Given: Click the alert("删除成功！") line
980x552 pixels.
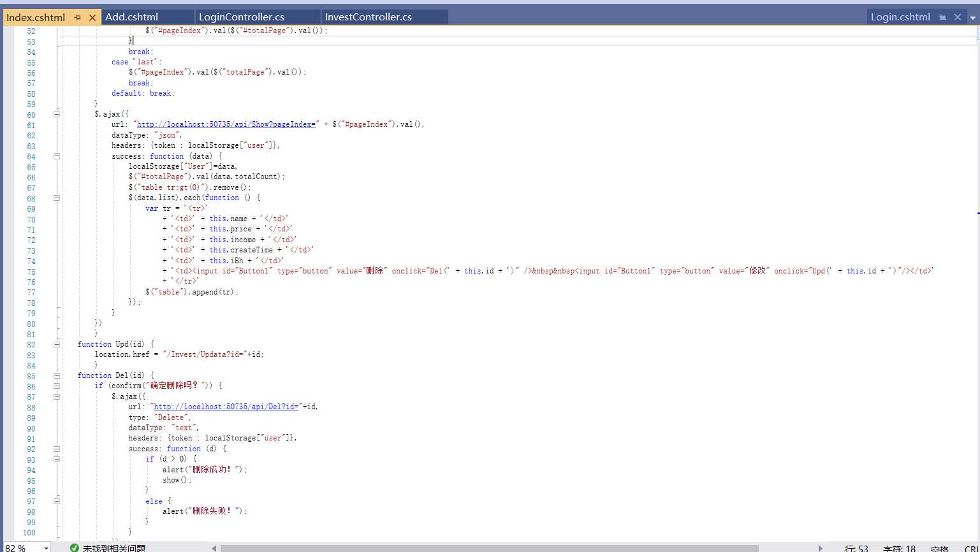Looking at the screenshot, I should (205, 470).
